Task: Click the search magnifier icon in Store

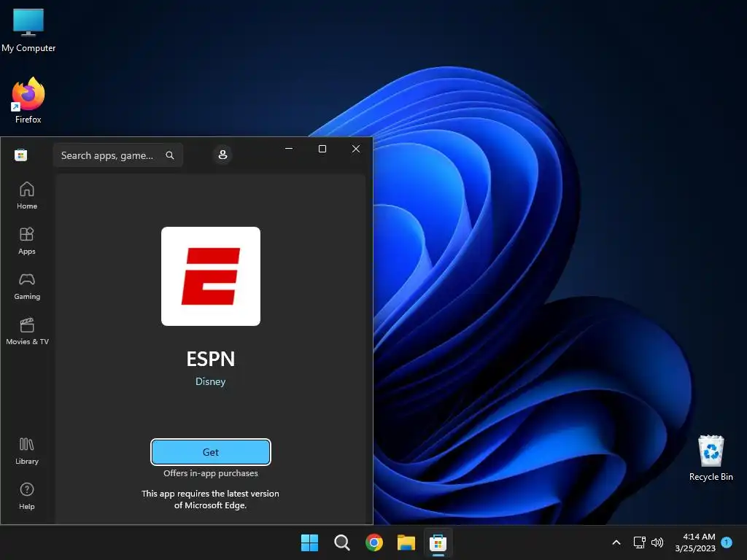Action: click(x=169, y=155)
